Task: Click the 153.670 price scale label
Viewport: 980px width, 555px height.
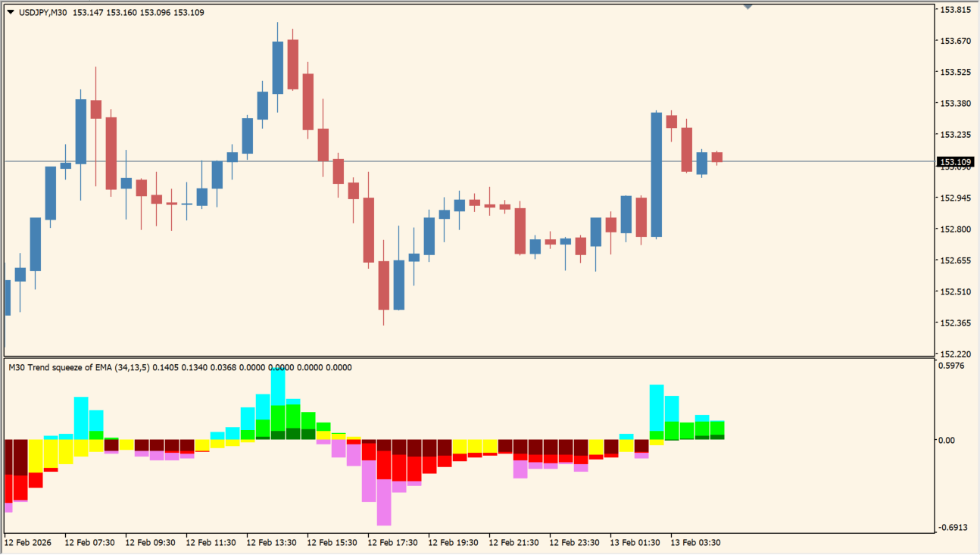Action: click(955, 41)
